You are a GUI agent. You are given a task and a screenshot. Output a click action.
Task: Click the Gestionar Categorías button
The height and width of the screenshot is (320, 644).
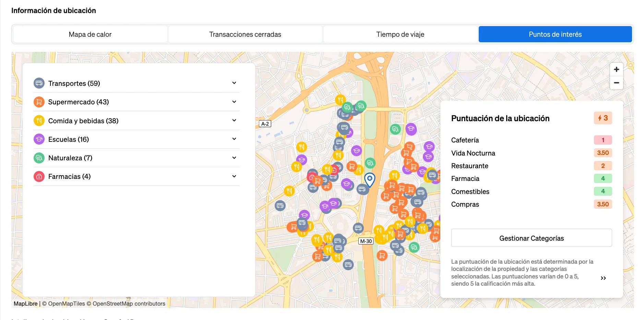tap(532, 238)
